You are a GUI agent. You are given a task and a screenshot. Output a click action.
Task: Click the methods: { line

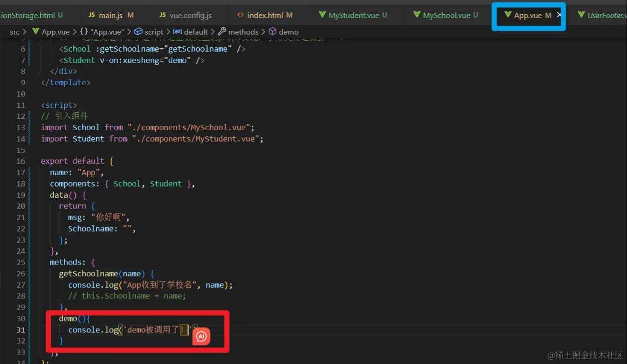click(72, 262)
